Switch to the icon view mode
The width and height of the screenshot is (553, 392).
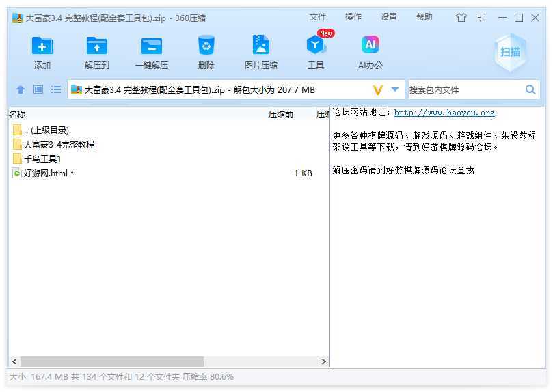click(x=38, y=89)
